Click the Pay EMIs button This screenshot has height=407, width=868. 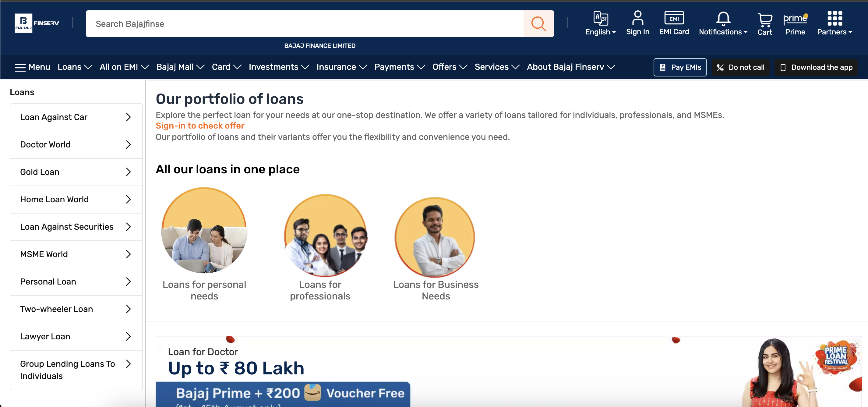tap(680, 67)
